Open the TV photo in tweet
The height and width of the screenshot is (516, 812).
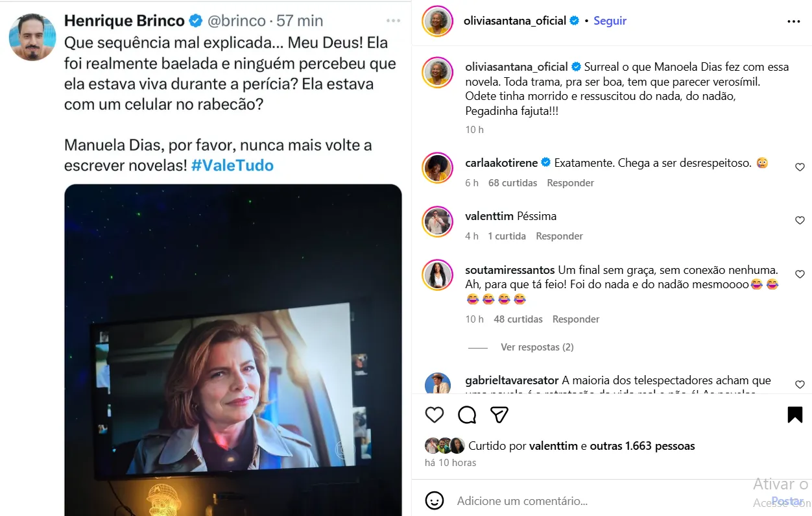tap(233, 350)
